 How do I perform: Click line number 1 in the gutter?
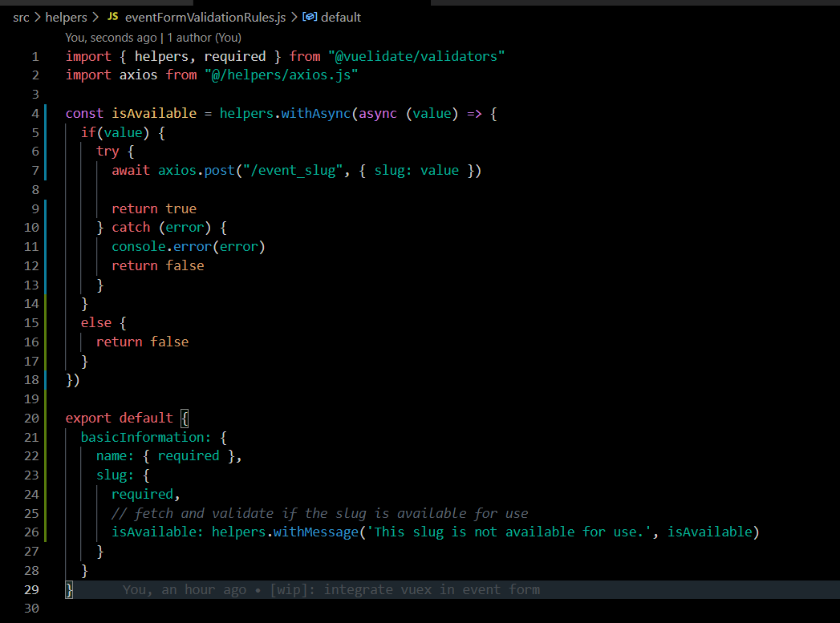35,57
